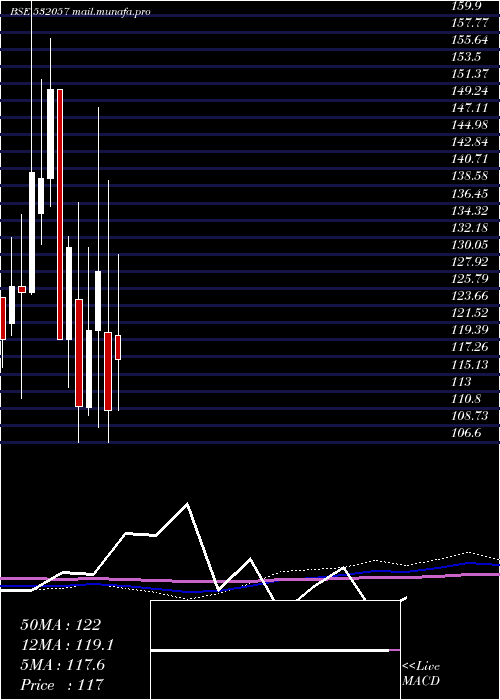Click the long red candle from 149
This screenshot has width=500, height=700.
point(60,215)
